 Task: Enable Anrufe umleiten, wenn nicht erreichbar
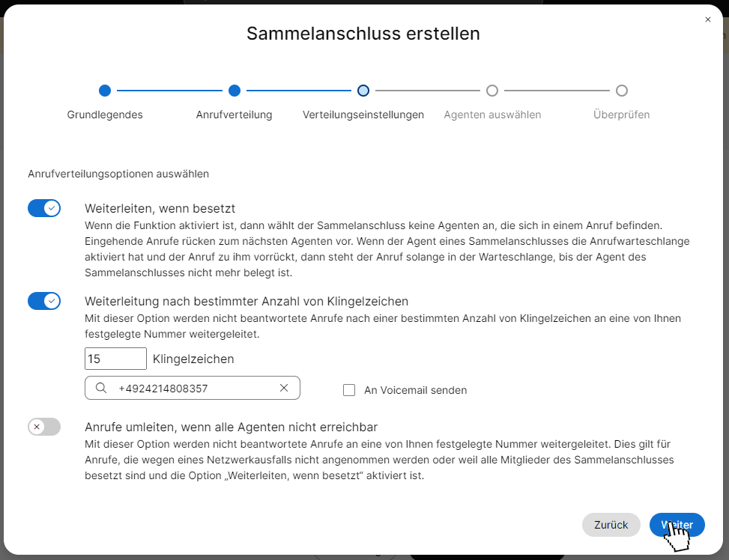(44, 427)
